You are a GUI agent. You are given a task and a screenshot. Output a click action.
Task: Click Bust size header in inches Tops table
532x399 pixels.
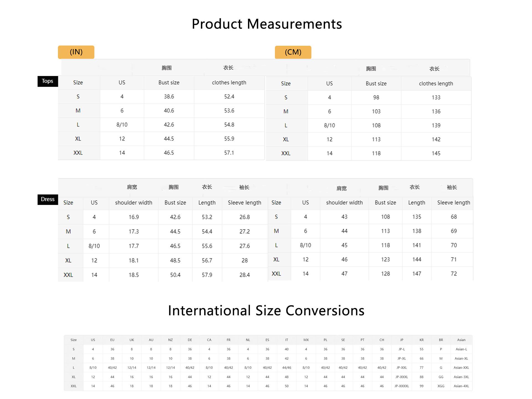[169, 83]
